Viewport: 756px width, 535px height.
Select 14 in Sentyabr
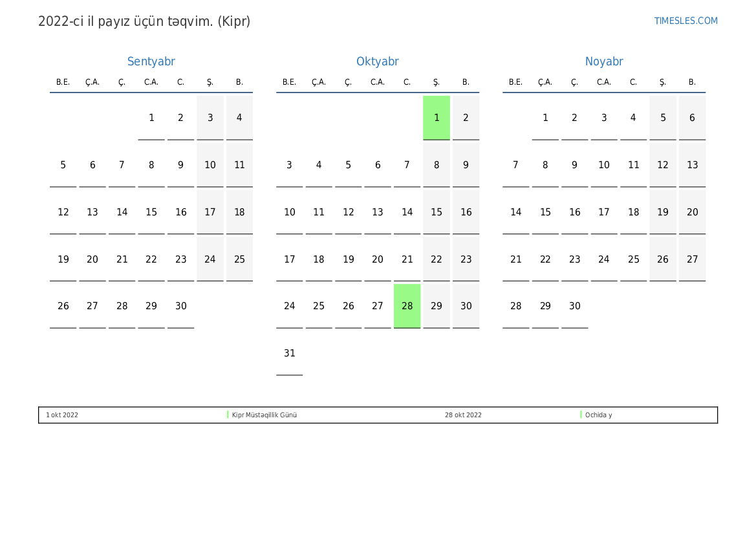pyautogui.click(x=122, y=212)
